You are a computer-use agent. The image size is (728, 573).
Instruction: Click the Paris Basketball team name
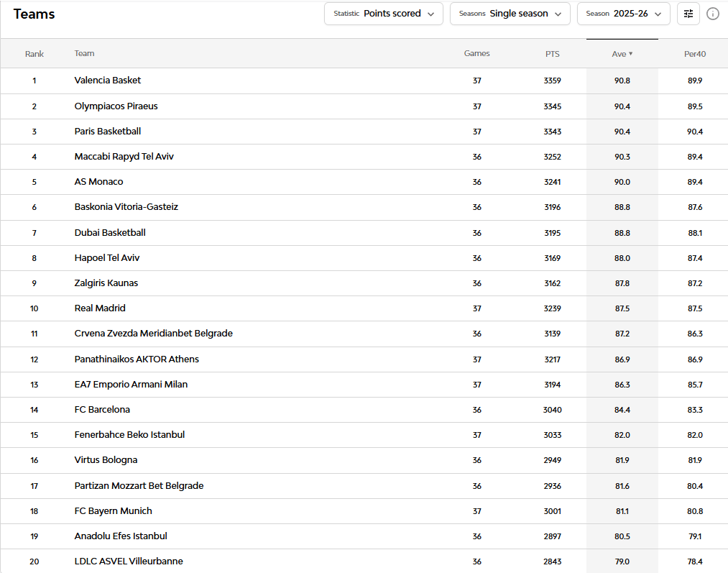(x=108, y=132)
